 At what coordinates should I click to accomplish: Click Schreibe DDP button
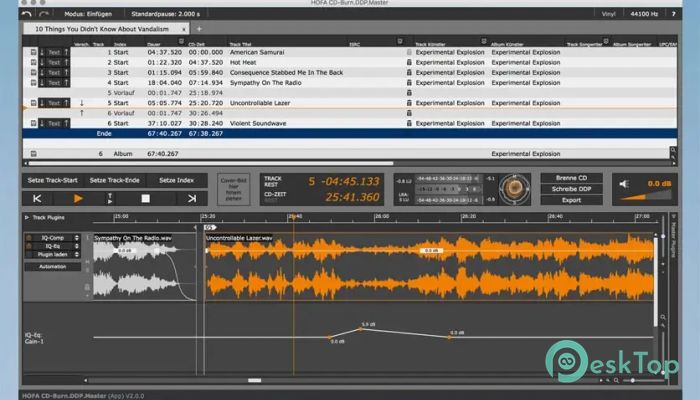point(571,189)
